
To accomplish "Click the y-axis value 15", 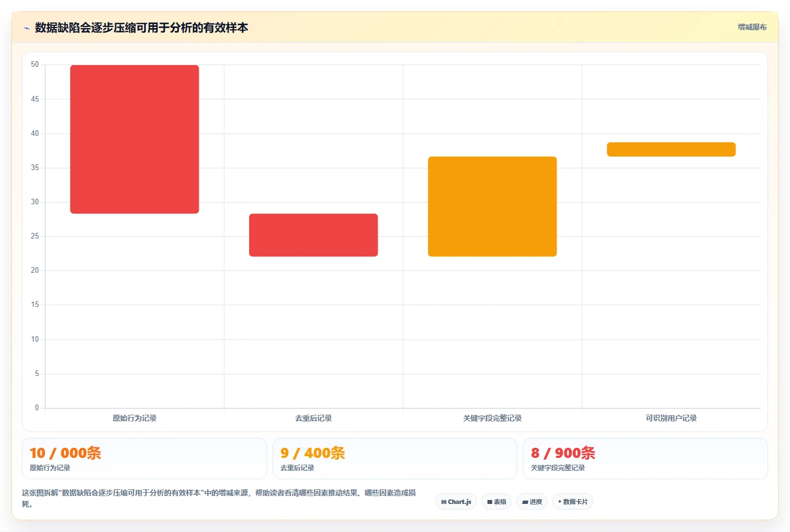I will tap(35, 305).
